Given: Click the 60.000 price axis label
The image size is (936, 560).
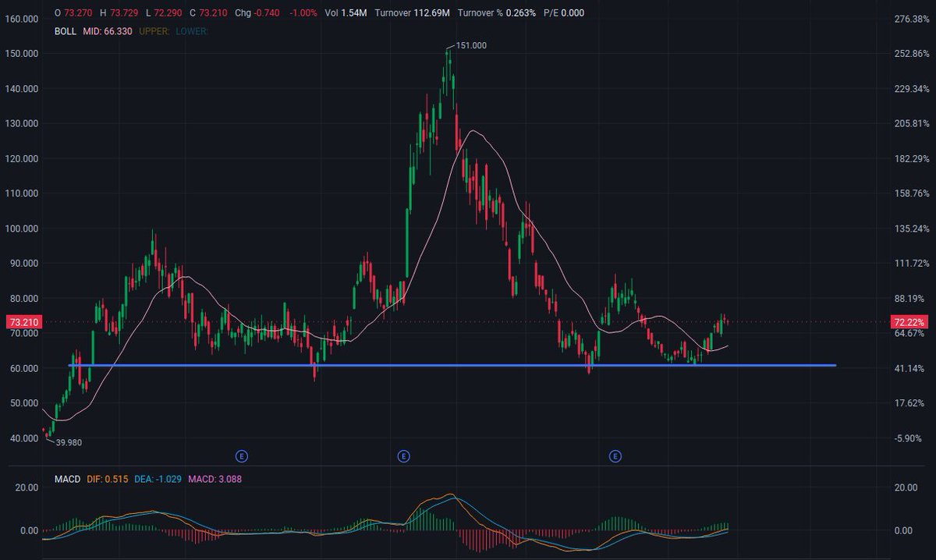Looking at the screenshot, I should pyautogui.click(x=23, y=368).
